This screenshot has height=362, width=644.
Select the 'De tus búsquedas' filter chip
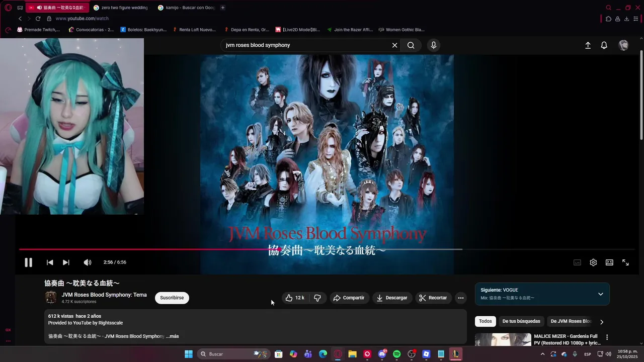pos(521,321)
